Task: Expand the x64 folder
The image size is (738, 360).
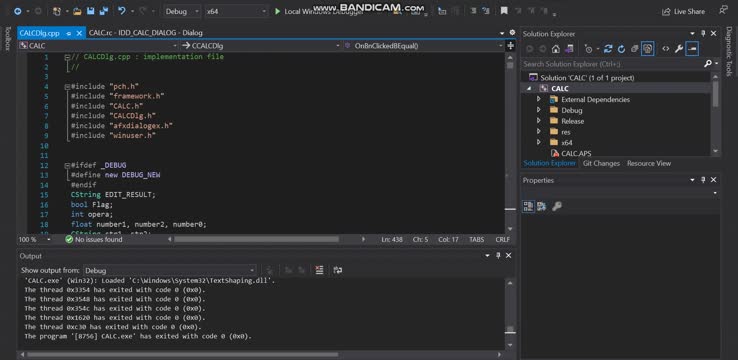Action: coord(539,142)
